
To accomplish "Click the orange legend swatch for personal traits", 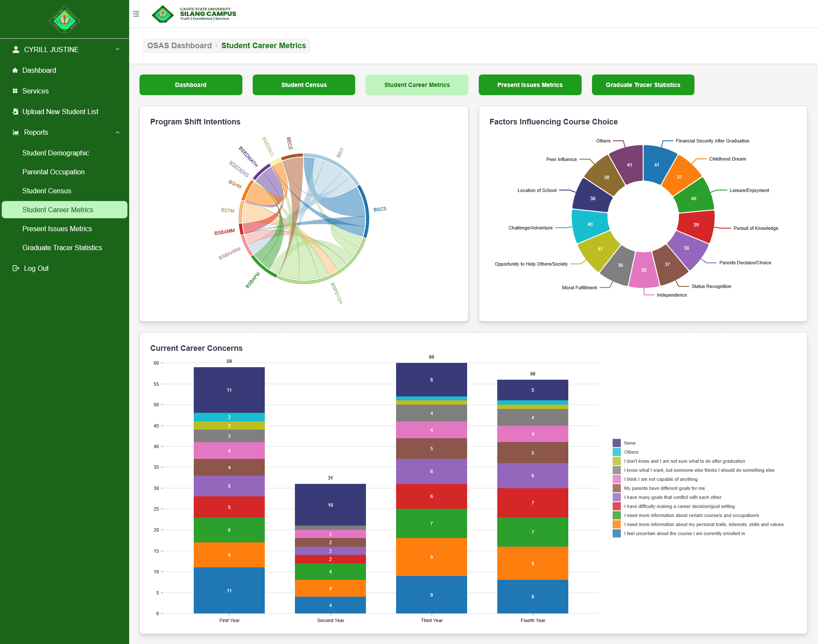I will pyautogui.click(x=617, y=524).
